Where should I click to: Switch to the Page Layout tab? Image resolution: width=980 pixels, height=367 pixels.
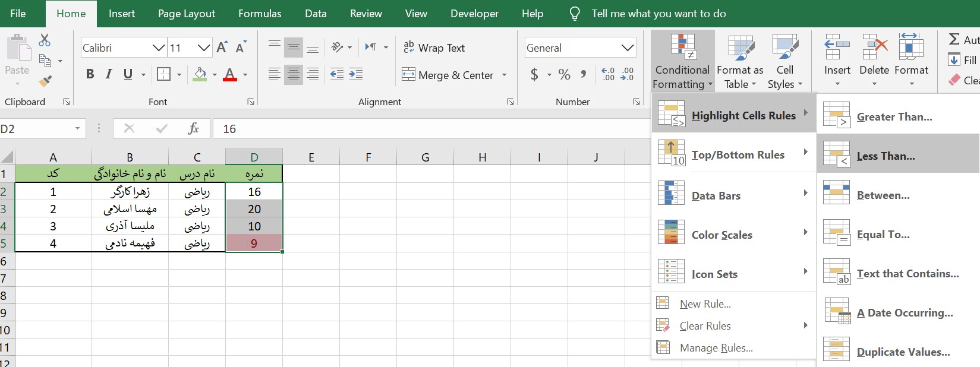[187, 13]
